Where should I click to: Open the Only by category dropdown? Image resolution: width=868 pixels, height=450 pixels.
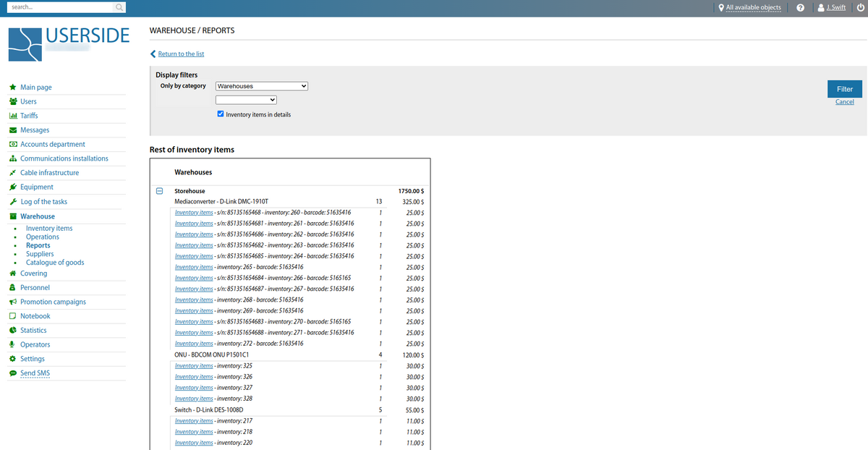(261, 85)
